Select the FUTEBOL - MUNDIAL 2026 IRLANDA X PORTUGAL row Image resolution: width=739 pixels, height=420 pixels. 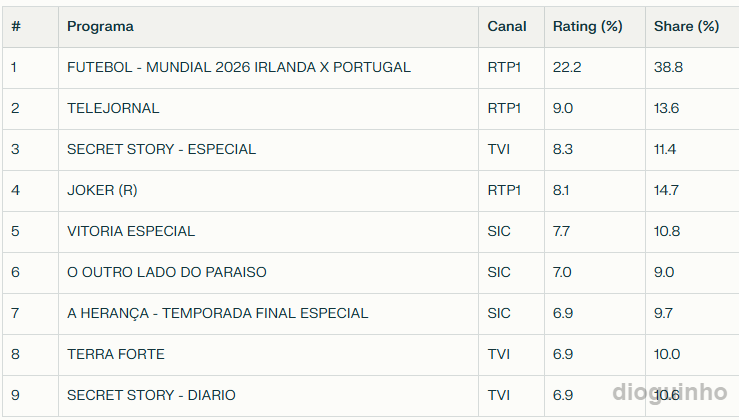pyautogui.click(x=238, y=68)
